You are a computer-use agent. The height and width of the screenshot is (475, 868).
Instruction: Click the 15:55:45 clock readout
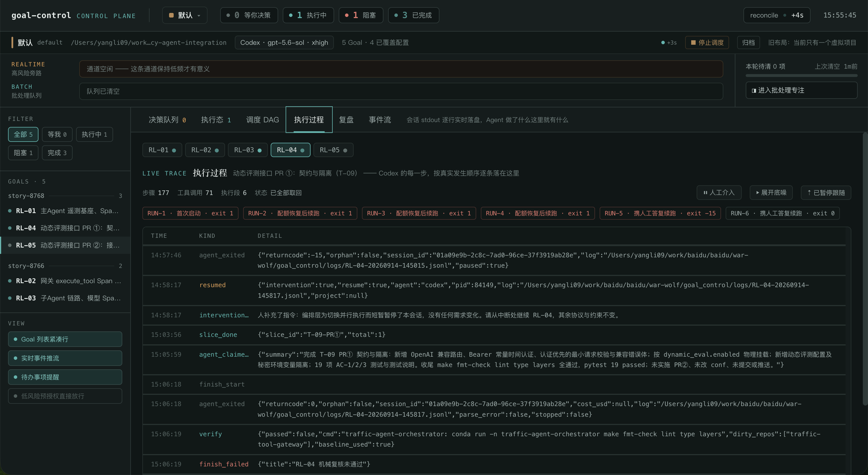pos(840,15)
